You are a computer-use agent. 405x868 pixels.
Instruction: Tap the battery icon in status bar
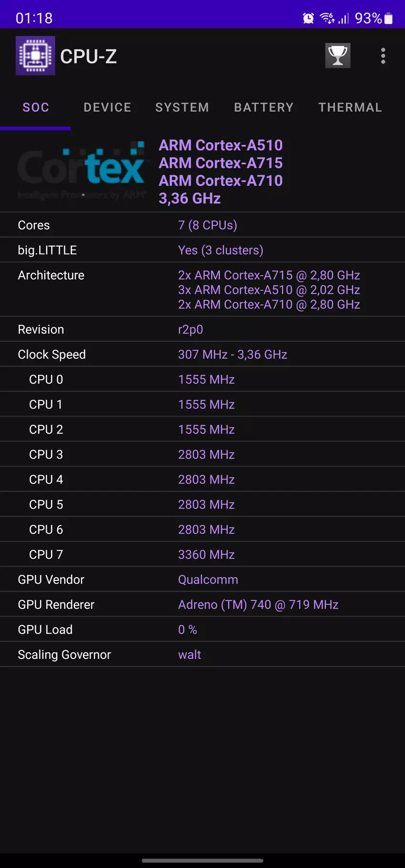point(389,18)
